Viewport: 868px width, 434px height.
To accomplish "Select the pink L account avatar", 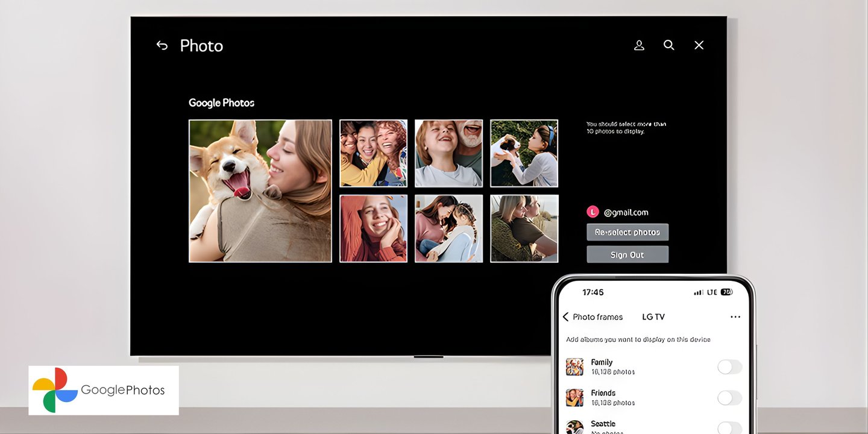I will pos(593,212).
